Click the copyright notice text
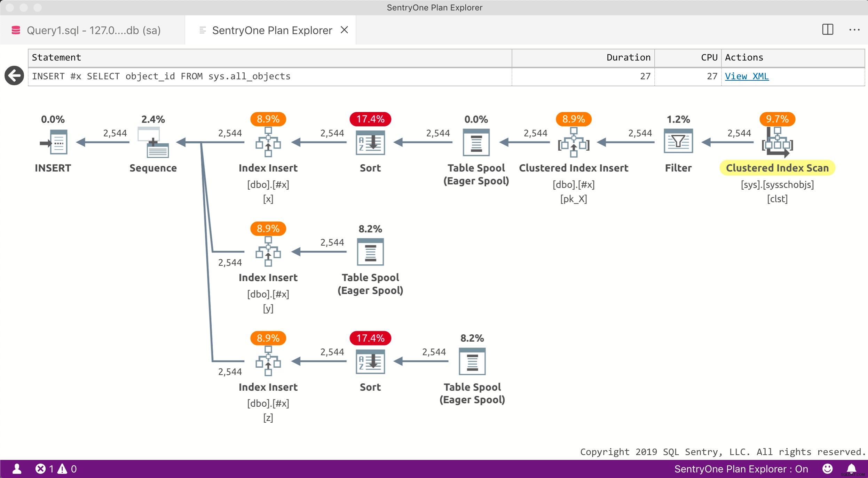The height and width of the screenshot is (478, 868). click(723, 452)
